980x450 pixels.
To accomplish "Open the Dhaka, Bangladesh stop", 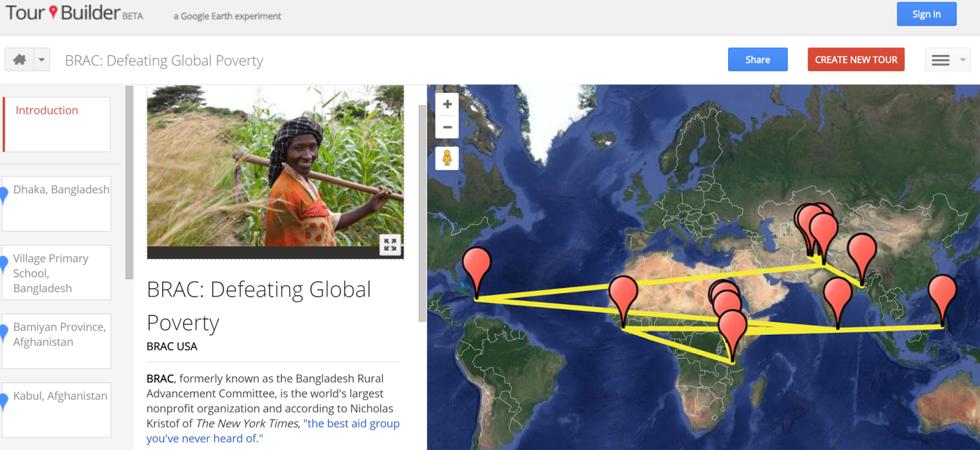I will point(57,203).
